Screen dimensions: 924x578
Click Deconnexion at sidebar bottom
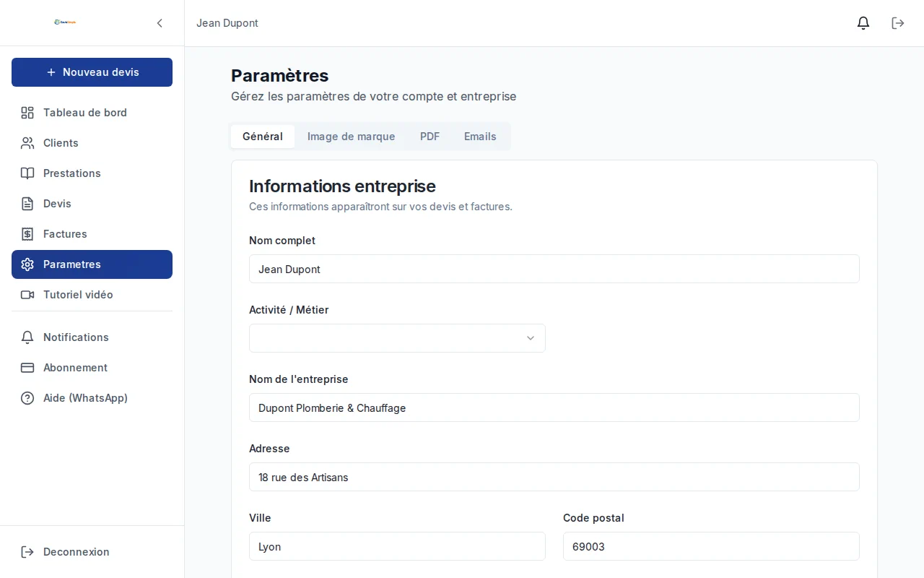pos(92,552)
